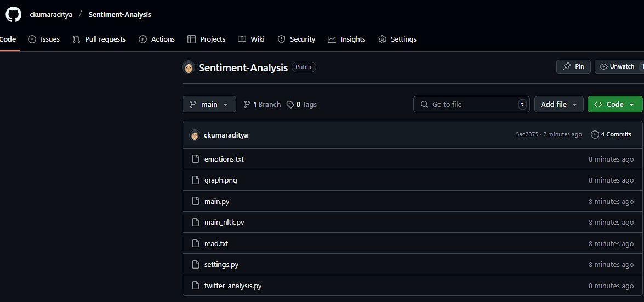Screen dimensions: 644x302
Task: Open the main_nltk.py file link
Action: pos(224,223)
